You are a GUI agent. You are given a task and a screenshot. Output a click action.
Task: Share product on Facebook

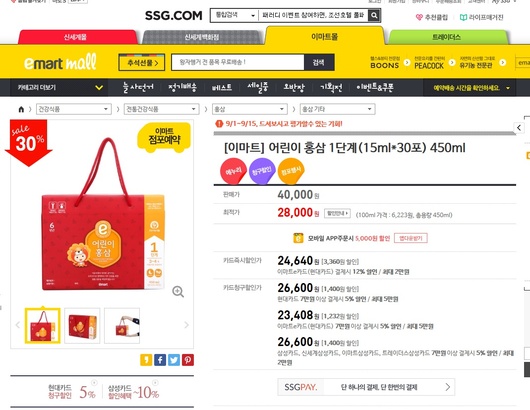[x=160, y=360]
